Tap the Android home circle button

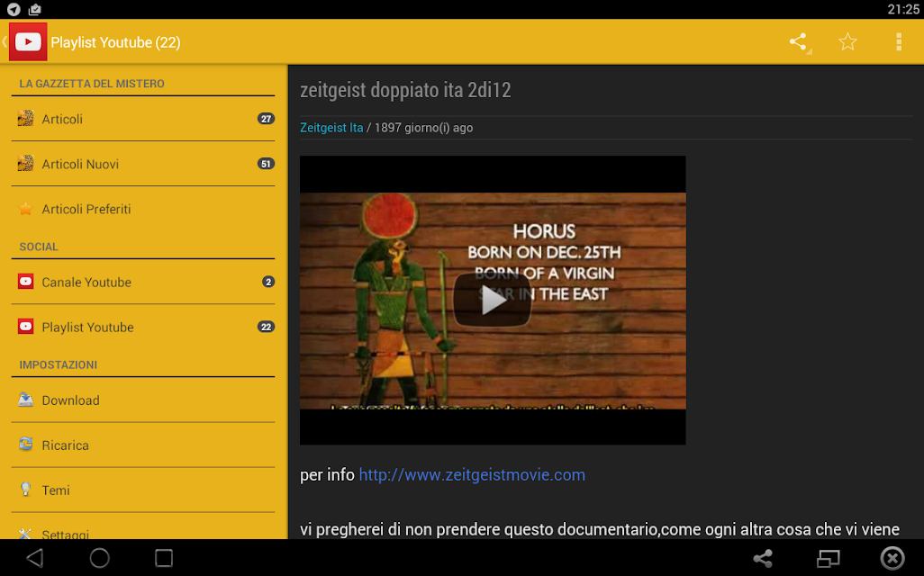100,558
